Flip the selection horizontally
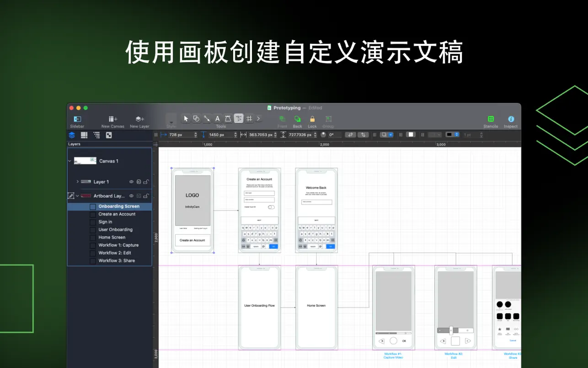This screenshot has height=368, width=588. pos(350,135)
